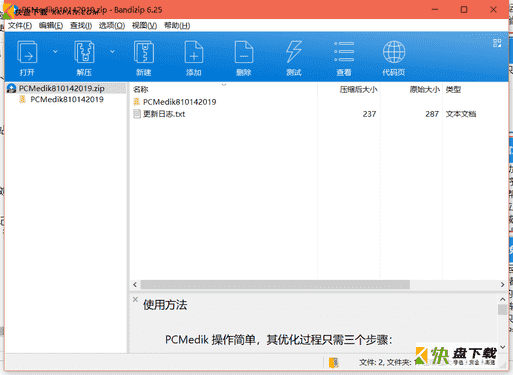This screenshot has height=375, width=513.
Task: Click the original size value 287
Action: pos(432,114)
